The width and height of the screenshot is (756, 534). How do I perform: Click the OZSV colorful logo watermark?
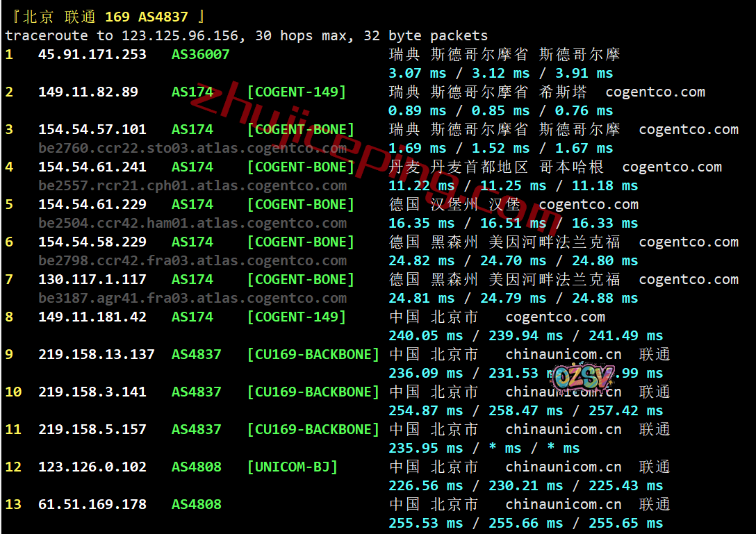click(x=584, y=378)
